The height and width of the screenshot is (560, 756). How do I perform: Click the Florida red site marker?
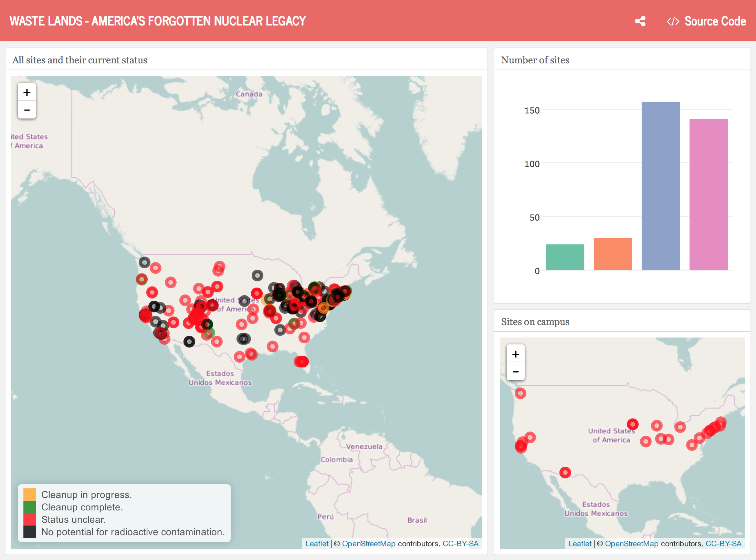(x=302, y=361)
